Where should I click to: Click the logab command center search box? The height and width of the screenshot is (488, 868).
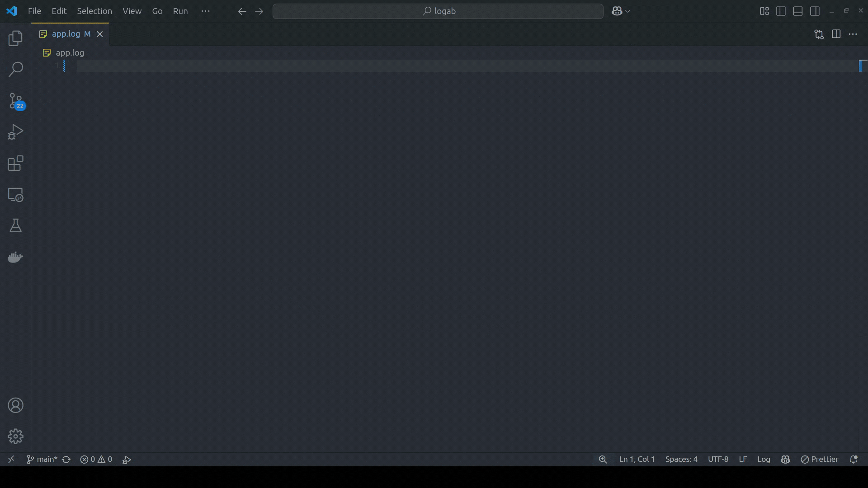[438, 11]
